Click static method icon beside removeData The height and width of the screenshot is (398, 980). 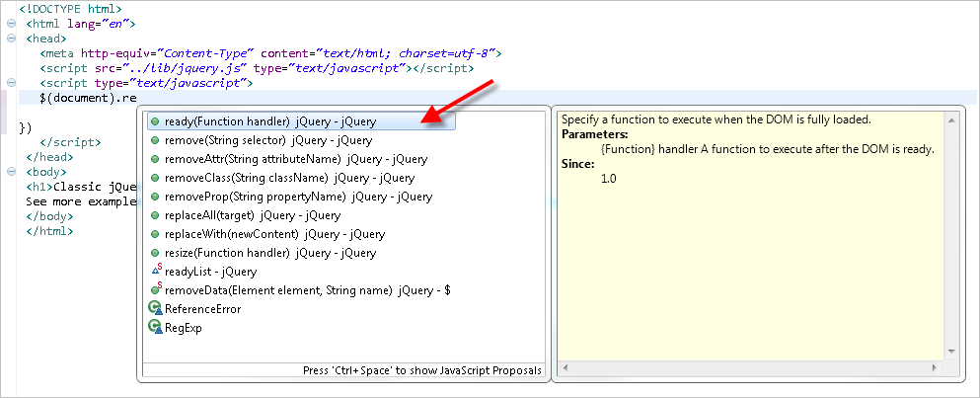[156, 289]
